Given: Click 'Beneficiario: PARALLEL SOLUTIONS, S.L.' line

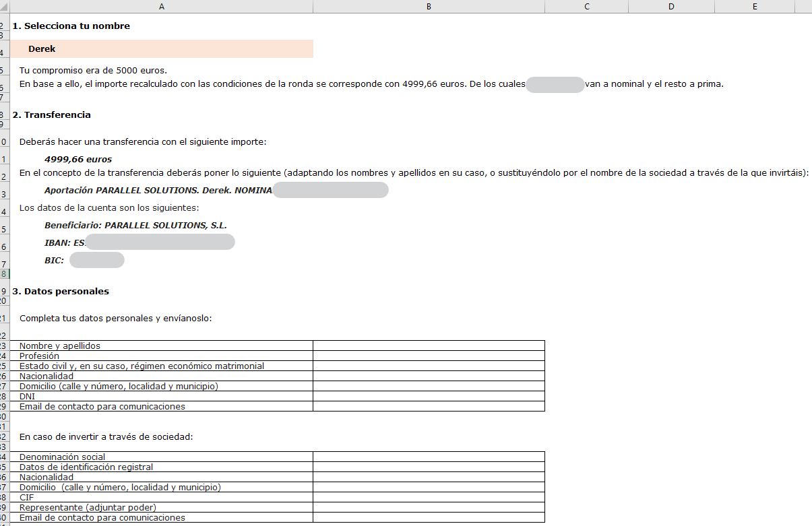Looking at the screenshot, I should (x=135, y=226).
